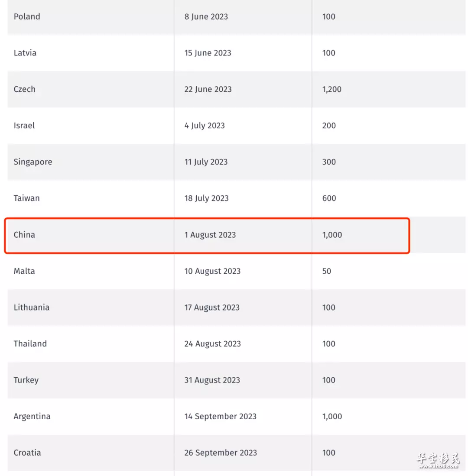Click the watermark logo in corner
This screenshot has width=468, height=476.
[x=438, y=460]
